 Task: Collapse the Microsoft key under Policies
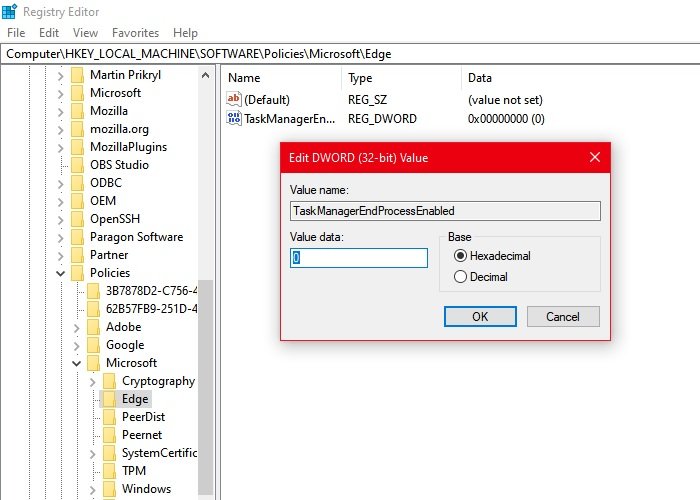click(77, 363)
